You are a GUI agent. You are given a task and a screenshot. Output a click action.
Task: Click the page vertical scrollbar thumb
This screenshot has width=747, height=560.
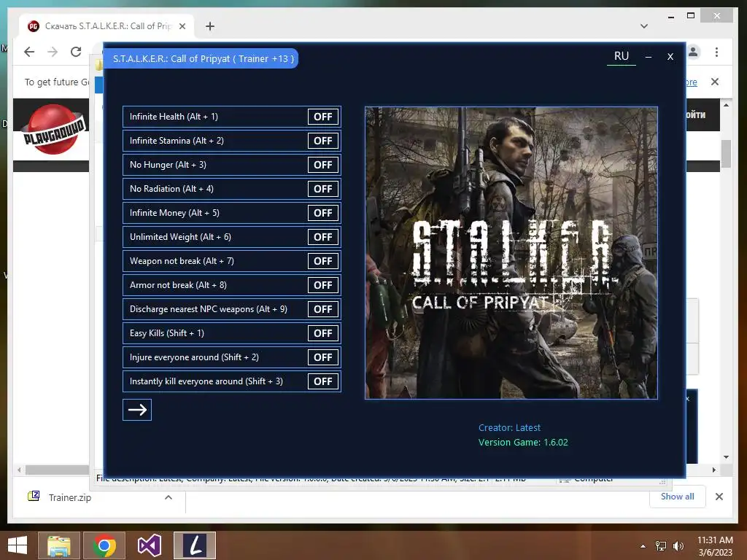726,153
